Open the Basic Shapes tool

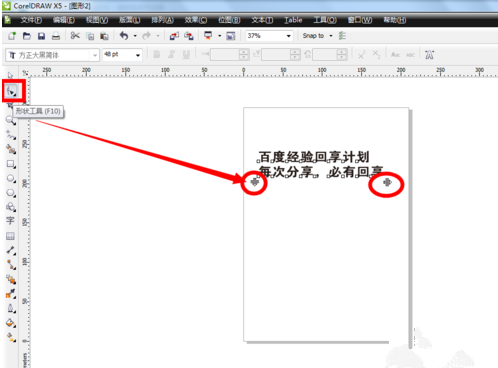[x=11, y=207]
